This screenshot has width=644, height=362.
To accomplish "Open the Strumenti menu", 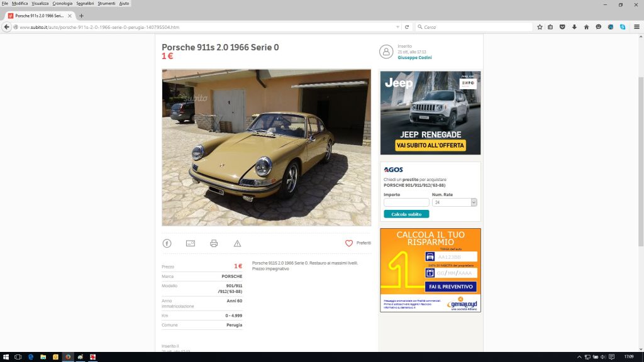I will tap(106, 3).
